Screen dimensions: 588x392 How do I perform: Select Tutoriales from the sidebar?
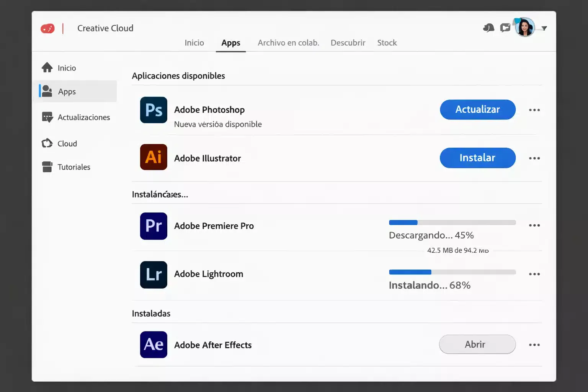[73, 167]
